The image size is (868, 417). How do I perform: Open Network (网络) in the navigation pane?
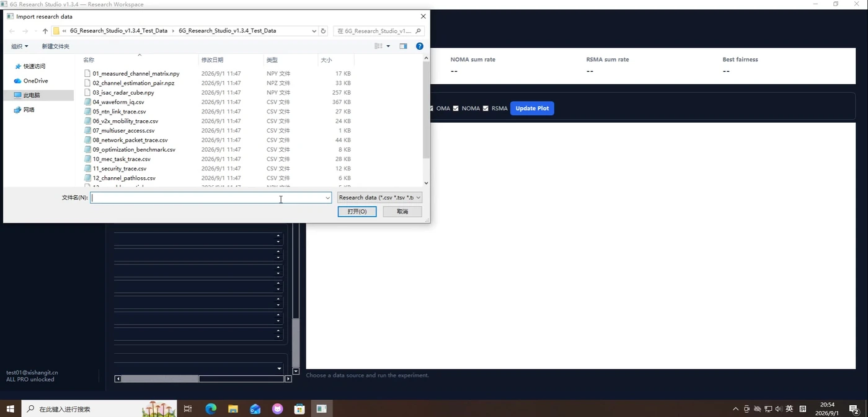(x=29, y=110)
